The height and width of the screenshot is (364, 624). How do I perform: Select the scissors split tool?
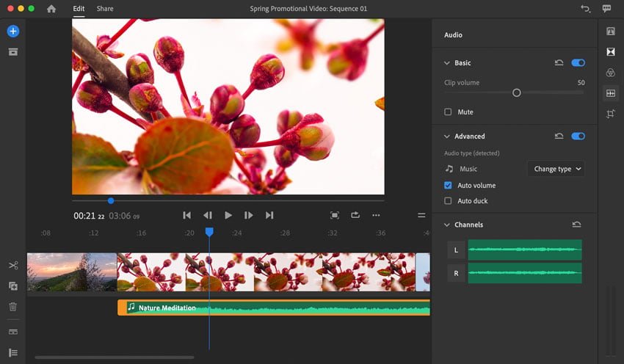click(x=13, y=266)
